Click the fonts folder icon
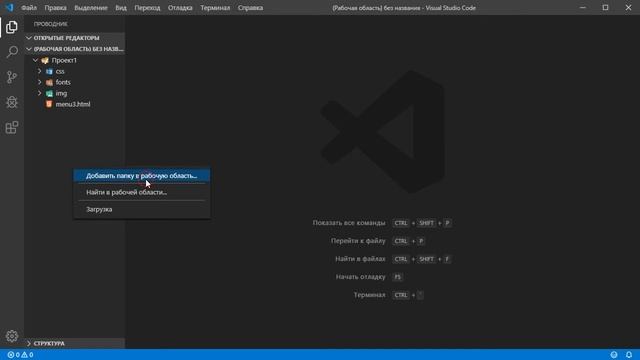The height and width of the screenshot is (360, 640). (49, 82)
